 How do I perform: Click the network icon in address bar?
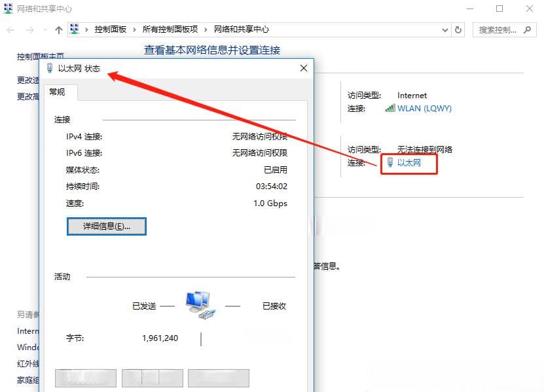(74, 29)
